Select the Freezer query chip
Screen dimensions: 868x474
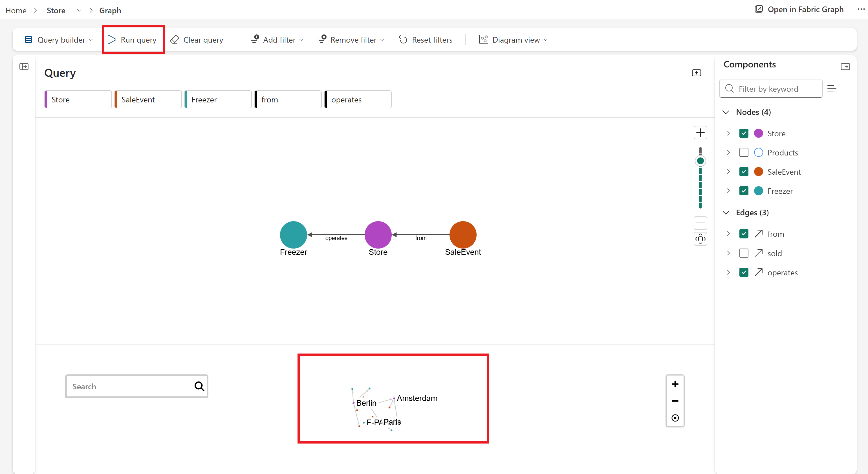point(218,99)
